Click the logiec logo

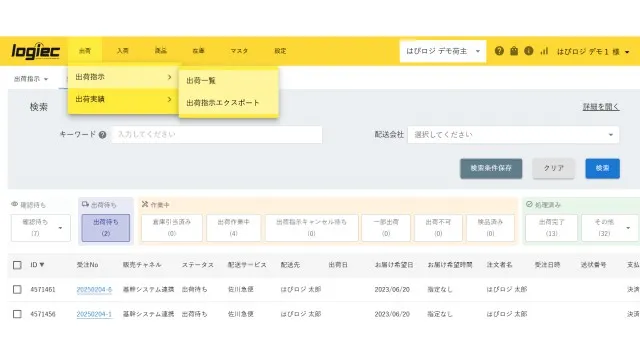coord(36,51)
